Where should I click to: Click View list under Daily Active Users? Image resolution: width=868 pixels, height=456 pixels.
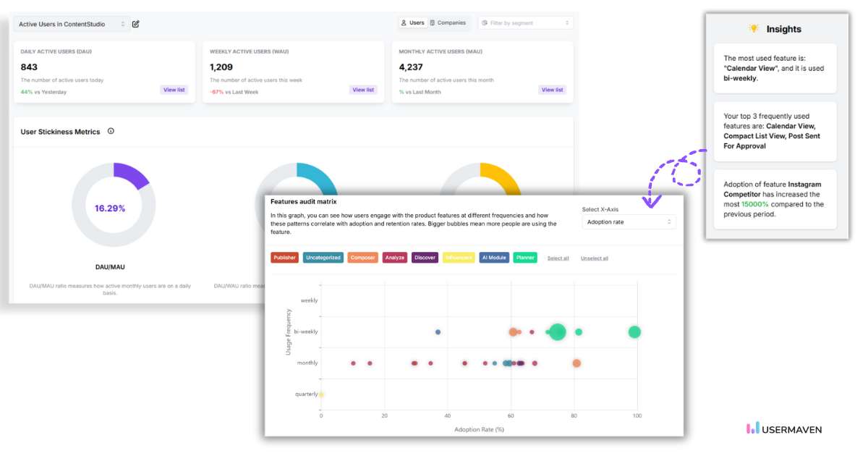(174, 90)
